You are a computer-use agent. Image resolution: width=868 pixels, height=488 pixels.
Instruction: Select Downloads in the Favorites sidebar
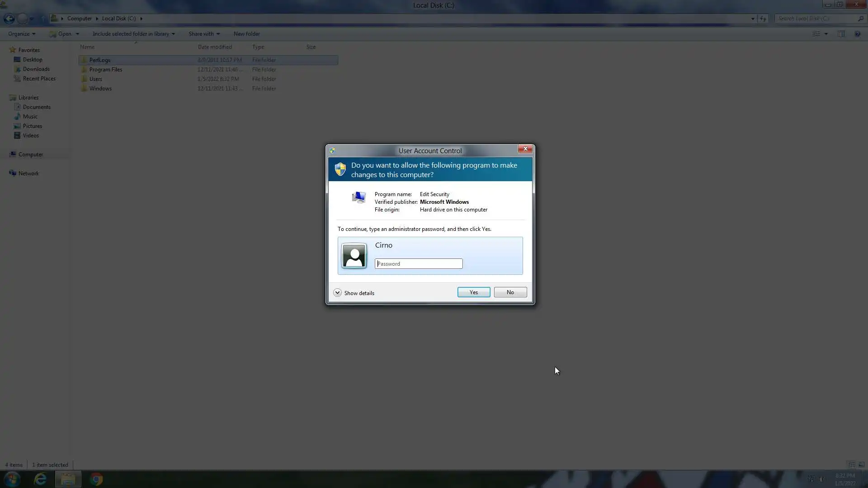coord(36,69)
